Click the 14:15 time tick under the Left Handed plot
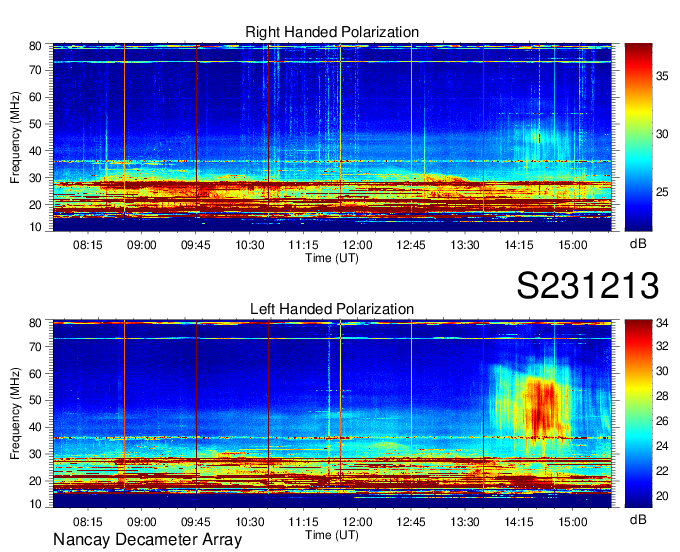 (x=519, y=522)
